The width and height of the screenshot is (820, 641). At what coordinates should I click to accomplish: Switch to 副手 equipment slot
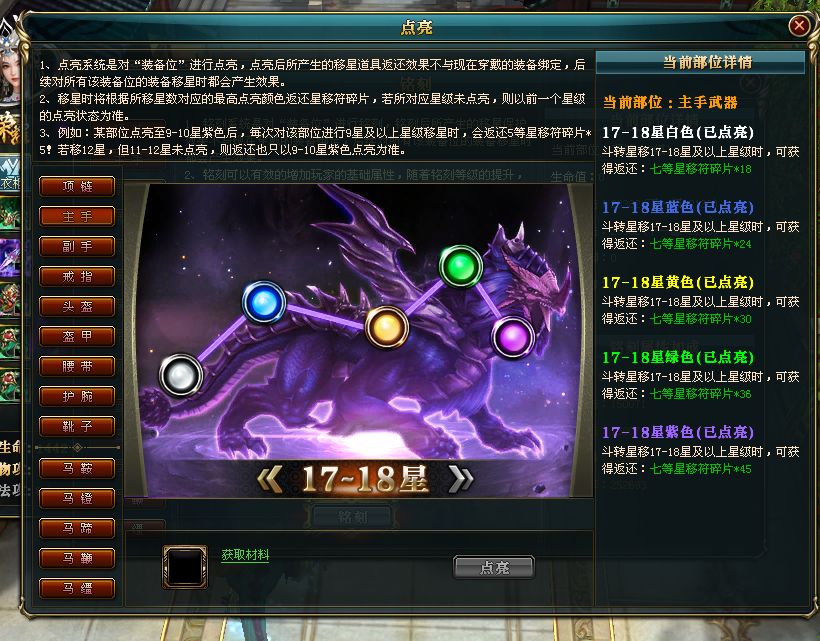(x=77, y=246)
